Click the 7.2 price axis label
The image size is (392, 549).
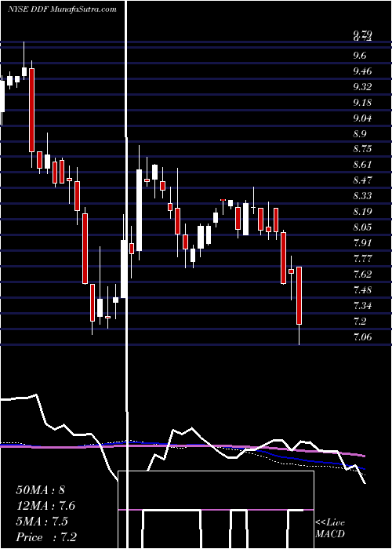[x=360, y=321]
